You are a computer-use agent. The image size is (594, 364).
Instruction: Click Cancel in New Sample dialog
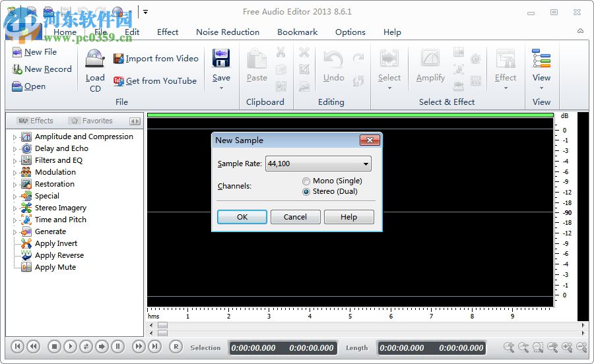pos(296,217)
